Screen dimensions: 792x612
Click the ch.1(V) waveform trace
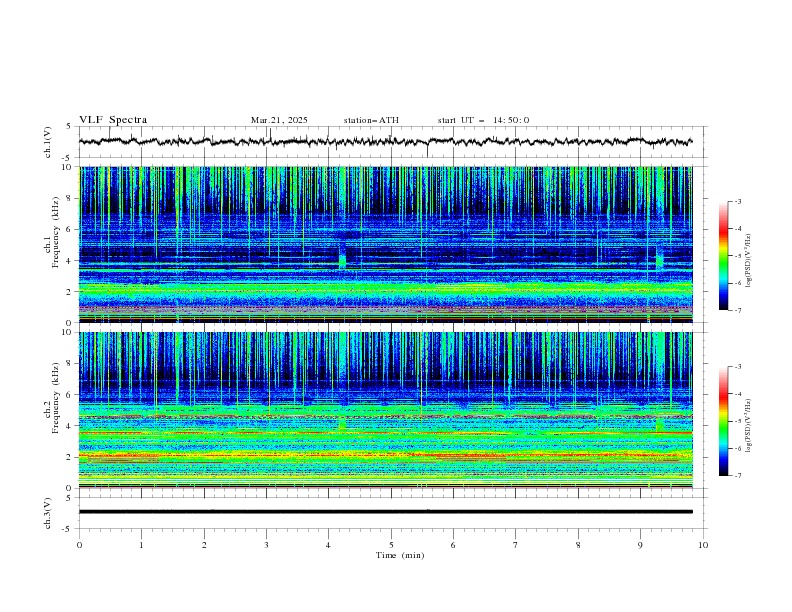(385, 141)
